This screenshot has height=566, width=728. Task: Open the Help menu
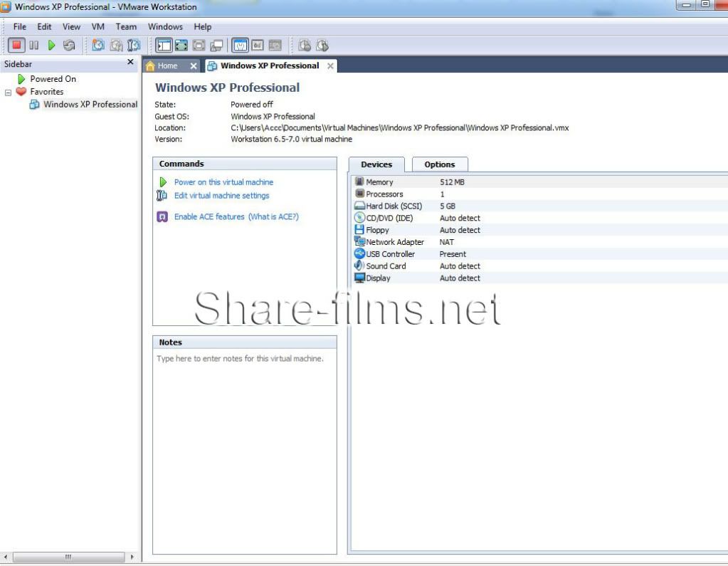202,27
